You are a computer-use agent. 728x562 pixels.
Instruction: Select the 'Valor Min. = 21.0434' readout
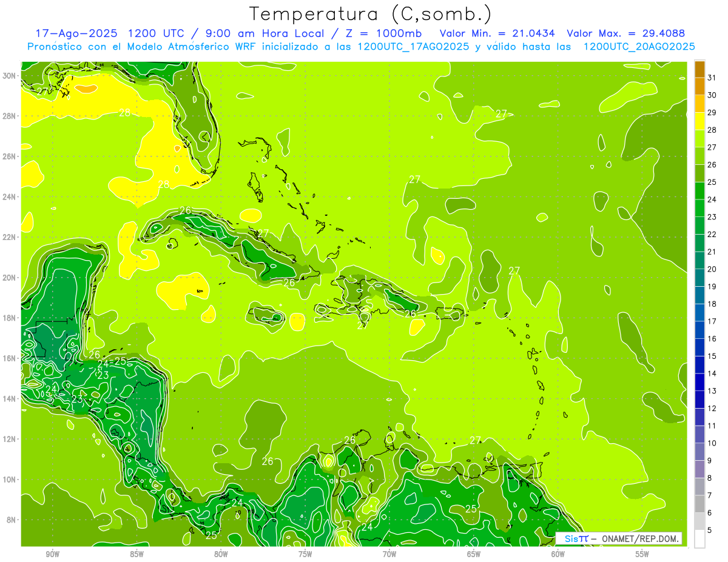coord(497,33)
